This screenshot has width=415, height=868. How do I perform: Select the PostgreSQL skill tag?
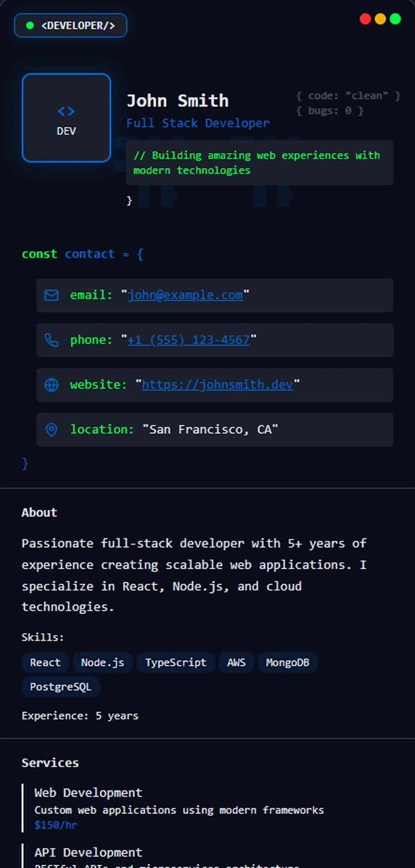click(60, 687)
